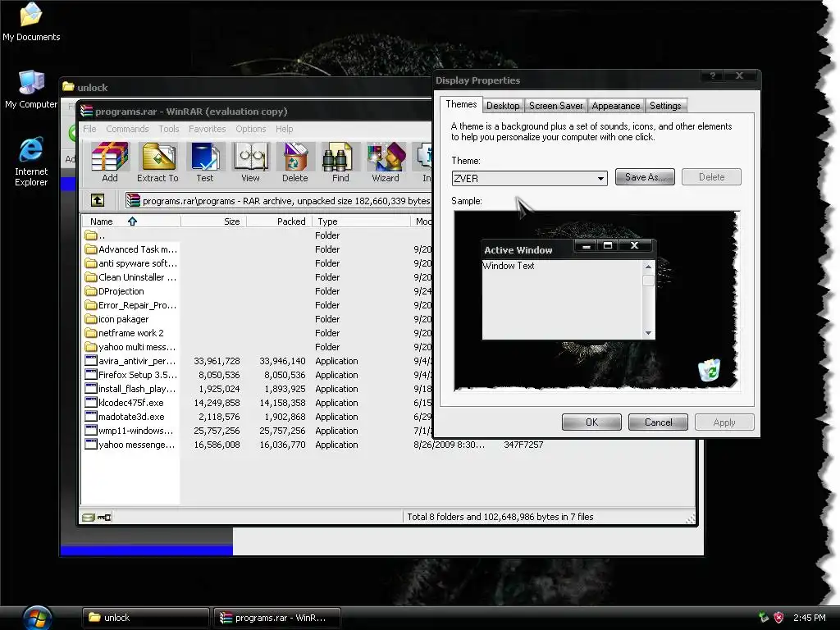Select the yahoo multi mess... folder
This screenshot has height=630, width=840.
(130, 347)
